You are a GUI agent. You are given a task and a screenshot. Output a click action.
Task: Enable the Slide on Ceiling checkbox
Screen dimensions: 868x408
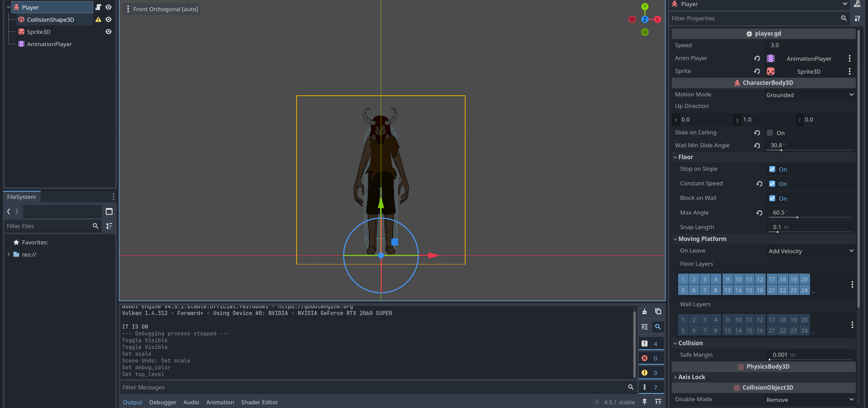coord(770,133)
